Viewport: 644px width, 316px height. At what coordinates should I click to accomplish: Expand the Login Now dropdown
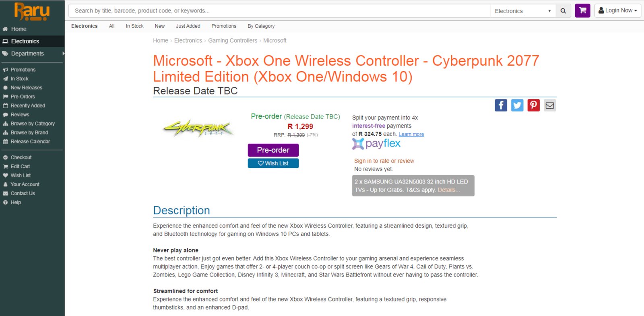coord(618,10)
